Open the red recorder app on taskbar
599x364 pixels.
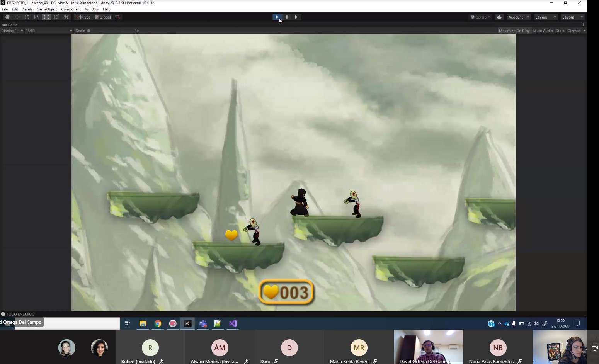point(173,323)
